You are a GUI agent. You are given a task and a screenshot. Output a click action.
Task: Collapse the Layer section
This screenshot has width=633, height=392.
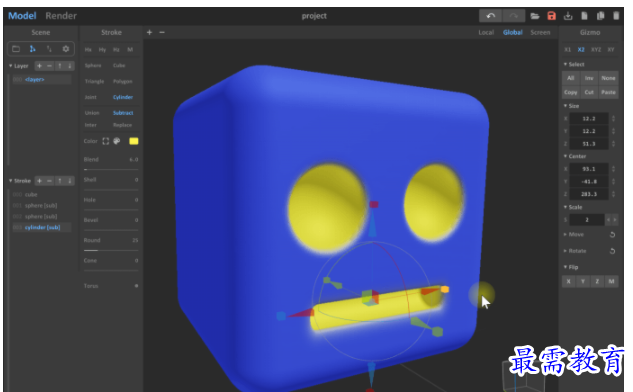click(x=10, y=66)
